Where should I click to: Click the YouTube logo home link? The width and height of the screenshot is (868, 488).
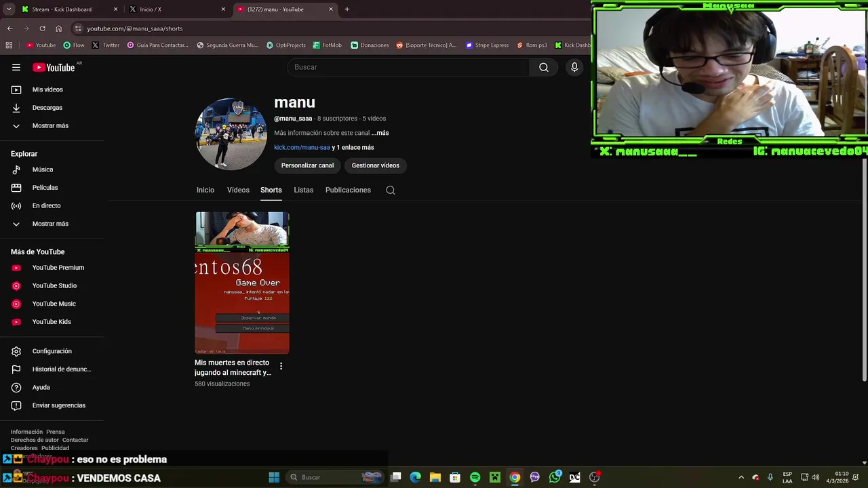[54, 67]
